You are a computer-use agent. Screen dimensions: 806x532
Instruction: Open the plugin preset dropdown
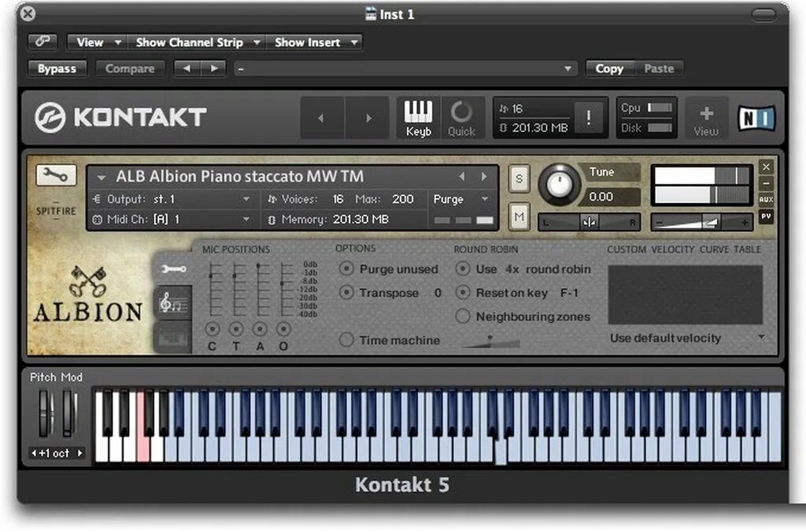406,68
